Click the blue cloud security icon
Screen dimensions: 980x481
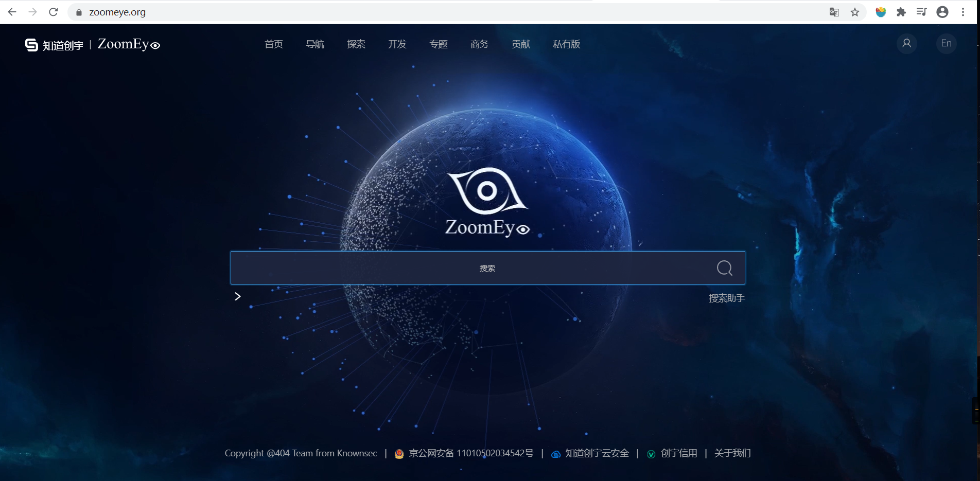[556, 454]
